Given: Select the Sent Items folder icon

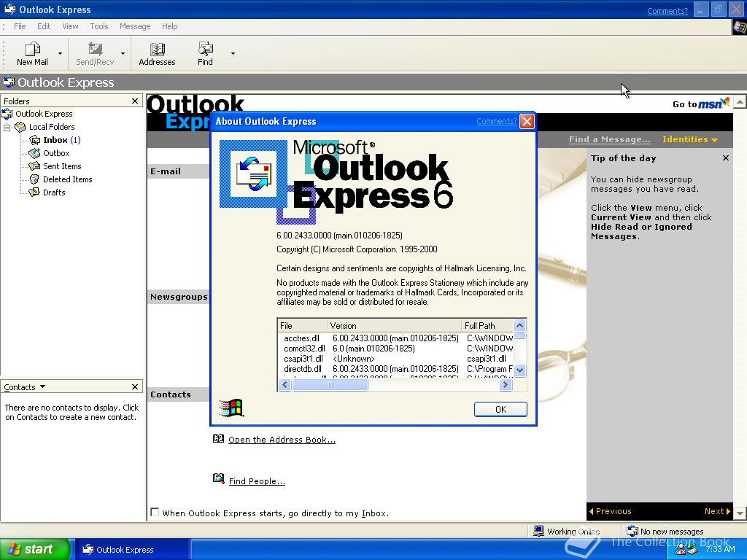Looking at the screenshot, I should point(35,166).
